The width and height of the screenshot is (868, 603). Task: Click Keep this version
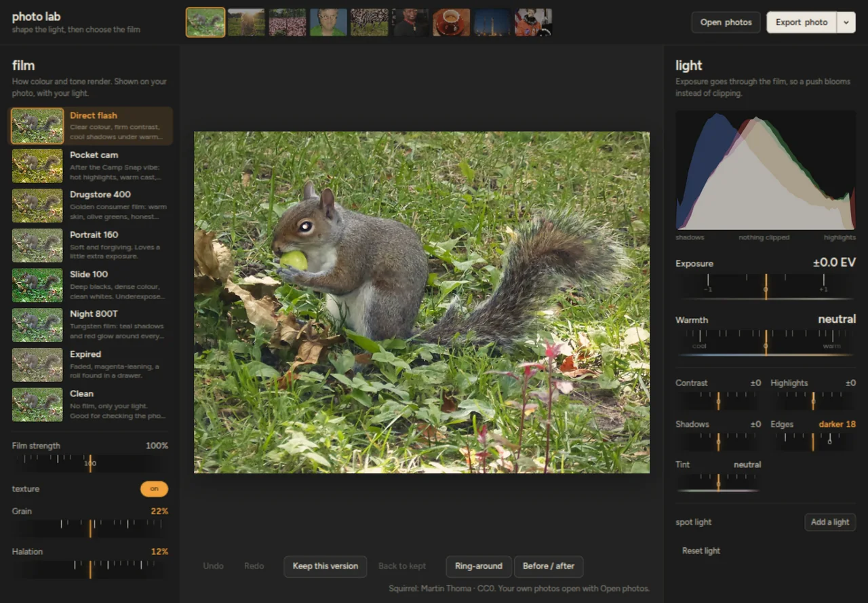[325, 566]
